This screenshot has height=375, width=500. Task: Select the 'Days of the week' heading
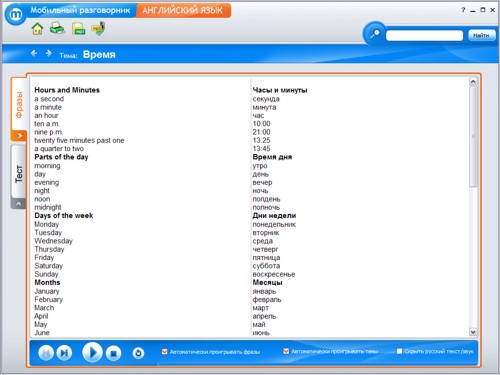[64, 216]
